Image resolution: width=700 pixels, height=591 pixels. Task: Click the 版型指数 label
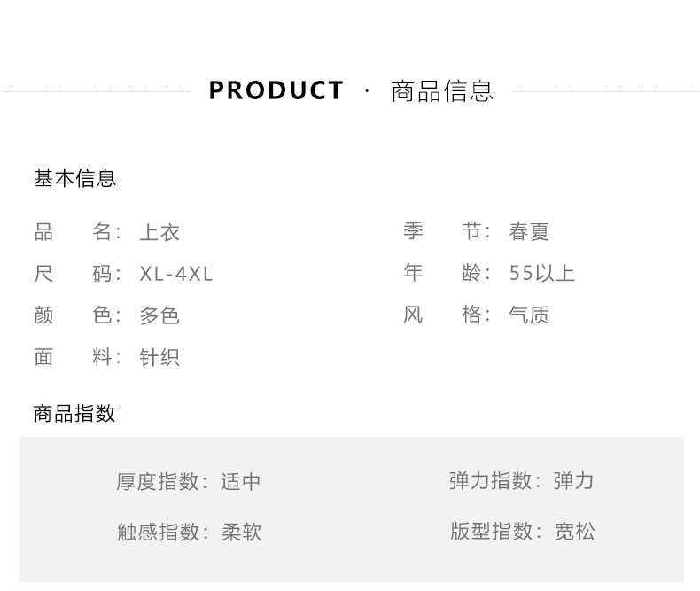tap(491, 532)
